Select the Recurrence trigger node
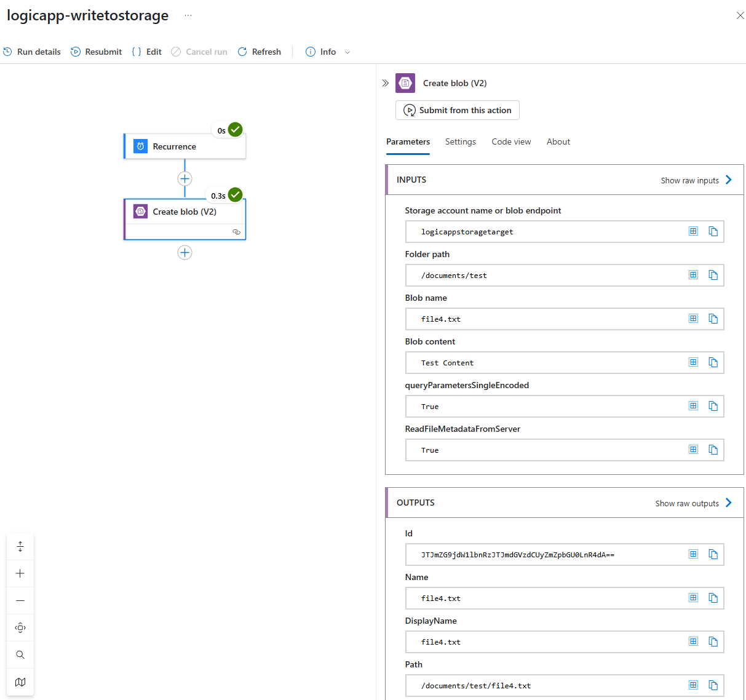The image size is (746, 700). (x=185, y=146)
